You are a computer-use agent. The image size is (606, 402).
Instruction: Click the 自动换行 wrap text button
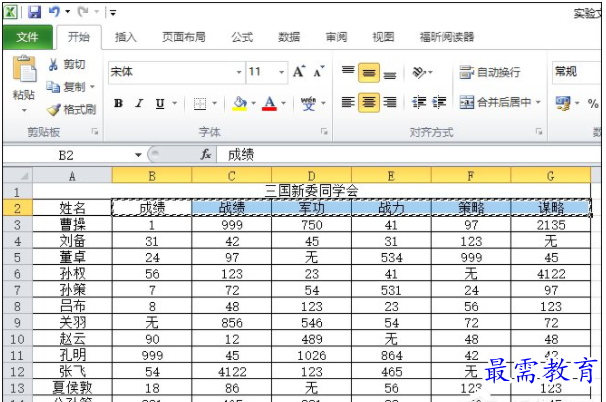point(489,72)
